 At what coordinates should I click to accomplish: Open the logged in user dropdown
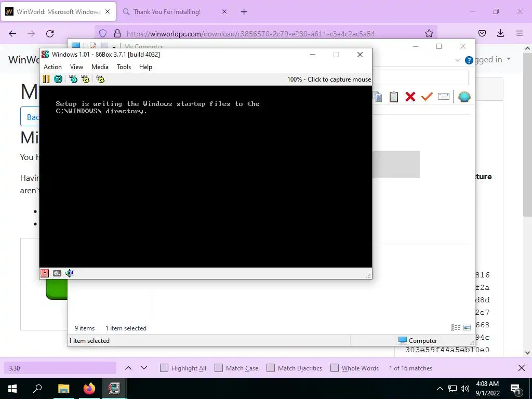click(492, 60)
